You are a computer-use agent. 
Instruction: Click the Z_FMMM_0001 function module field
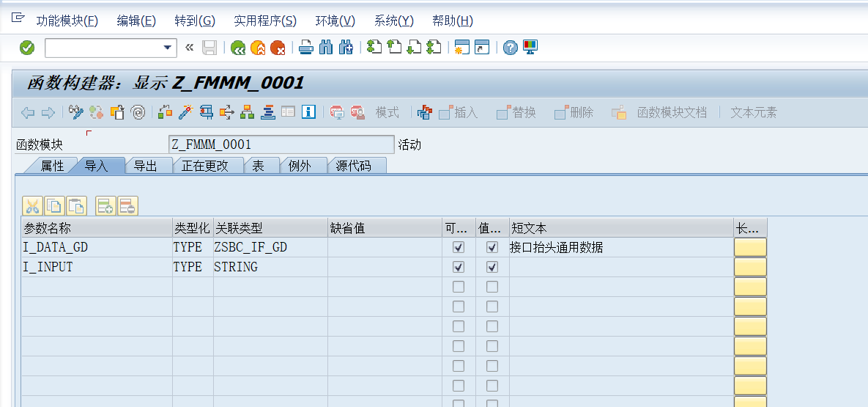tap(281, 144)
